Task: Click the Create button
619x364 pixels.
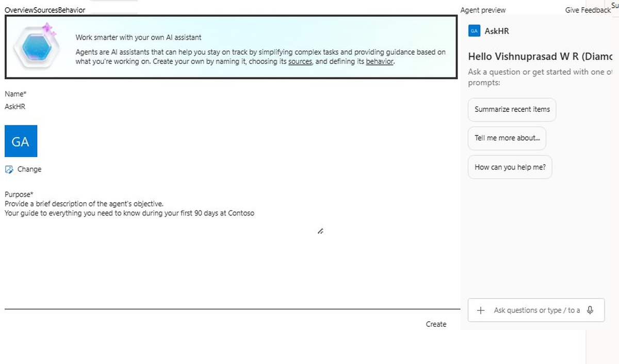Action: [436, 324]
